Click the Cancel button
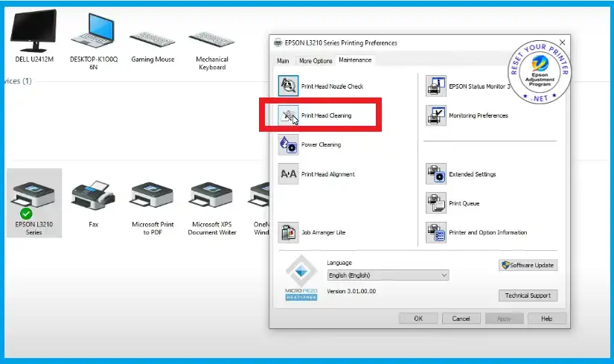This screenshot has width=614, height=364. pyautogui.click(x=461, y=319)
